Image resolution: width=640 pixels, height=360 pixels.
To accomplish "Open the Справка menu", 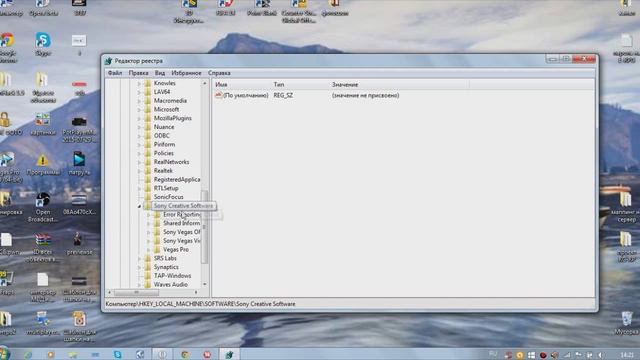I will point(219,73).
